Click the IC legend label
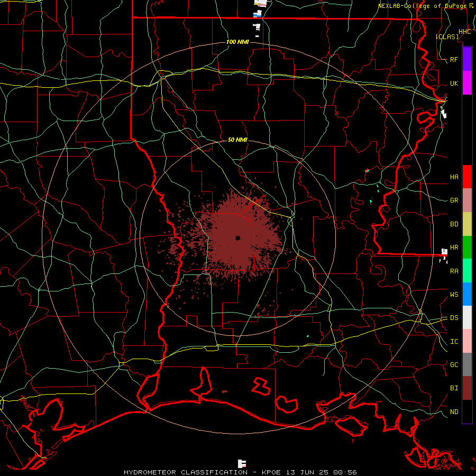Screen dimensions: 476x476 click(454, 342)
